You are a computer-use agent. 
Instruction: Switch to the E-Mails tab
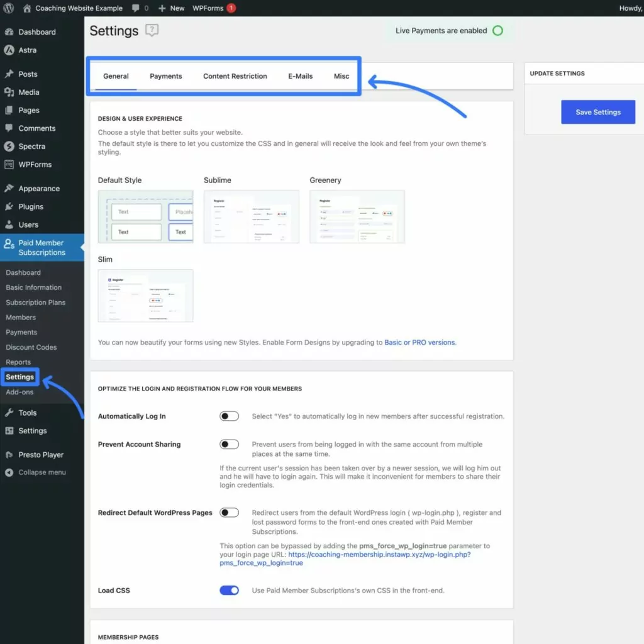(300, 76)
